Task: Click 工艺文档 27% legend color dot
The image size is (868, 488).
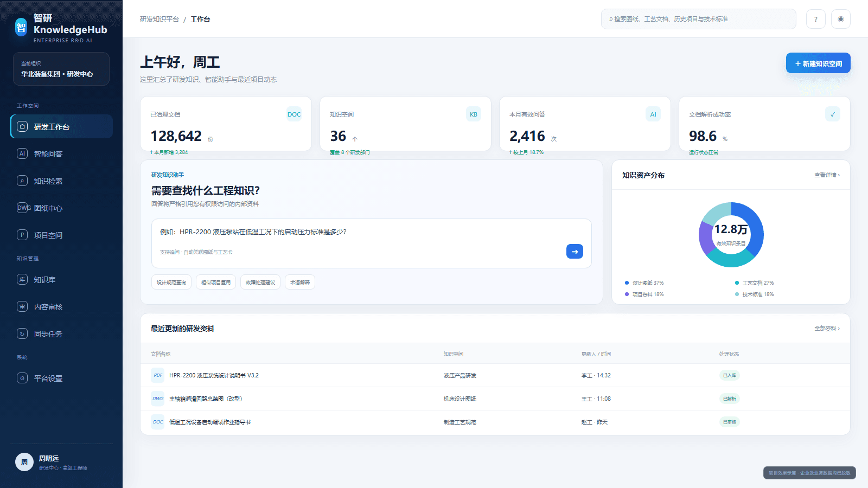Action: [x=737, y=283]
